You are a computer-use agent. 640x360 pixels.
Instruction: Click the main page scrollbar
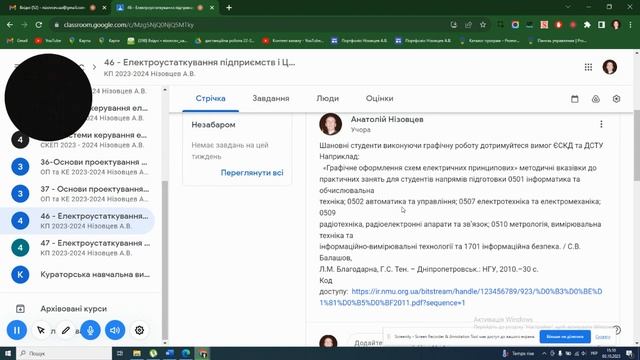(x=637, y=145)
